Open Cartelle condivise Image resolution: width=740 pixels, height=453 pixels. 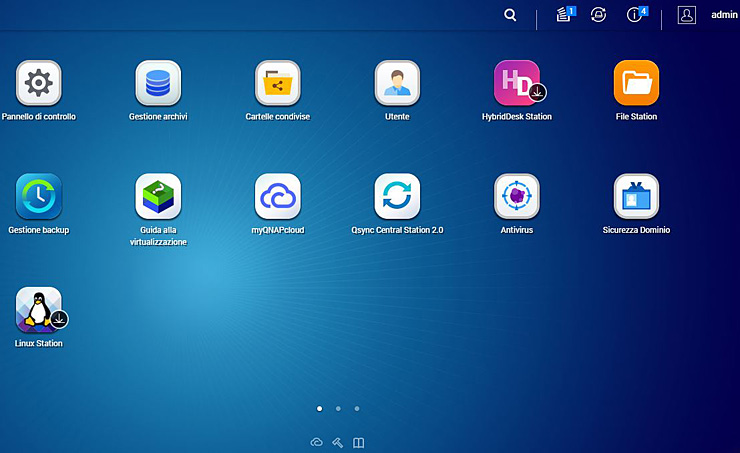pos(277,83)
